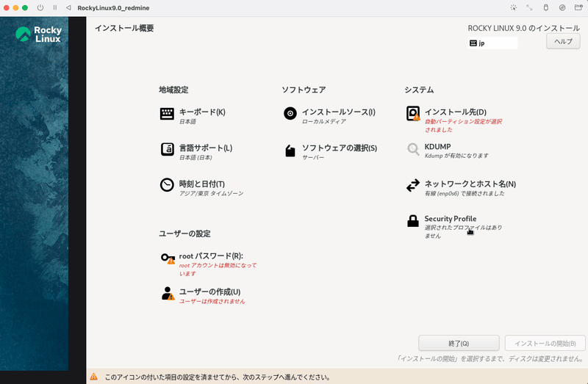
Task: Click the language support icon
Action: 168,149
